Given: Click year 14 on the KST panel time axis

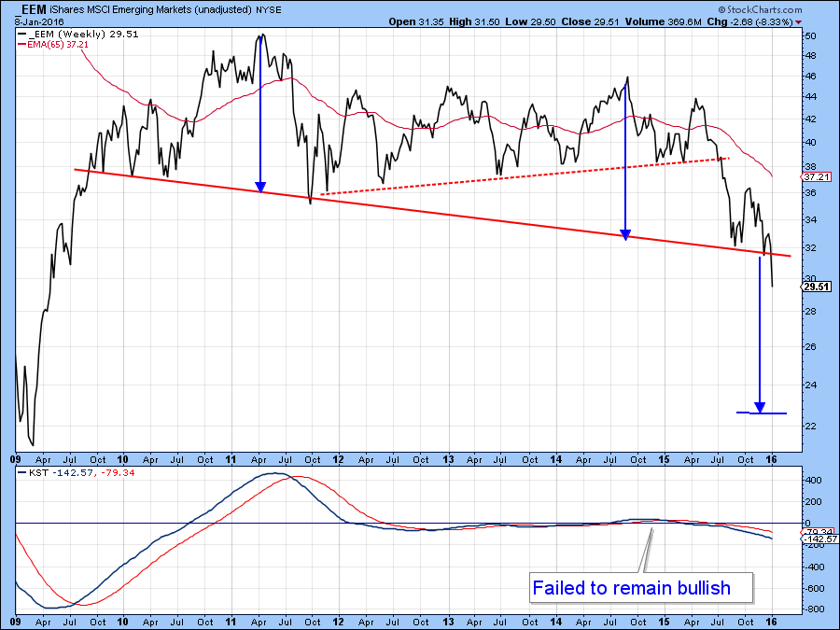Looking at the screenshot, I should pyautogui.click(x=556, y=622).
